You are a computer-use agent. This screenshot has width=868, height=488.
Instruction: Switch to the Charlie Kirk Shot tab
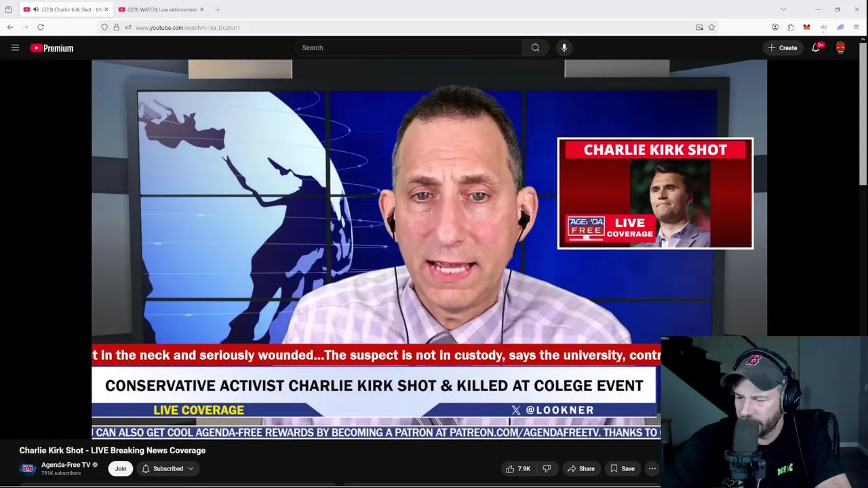tap(66, 9)
